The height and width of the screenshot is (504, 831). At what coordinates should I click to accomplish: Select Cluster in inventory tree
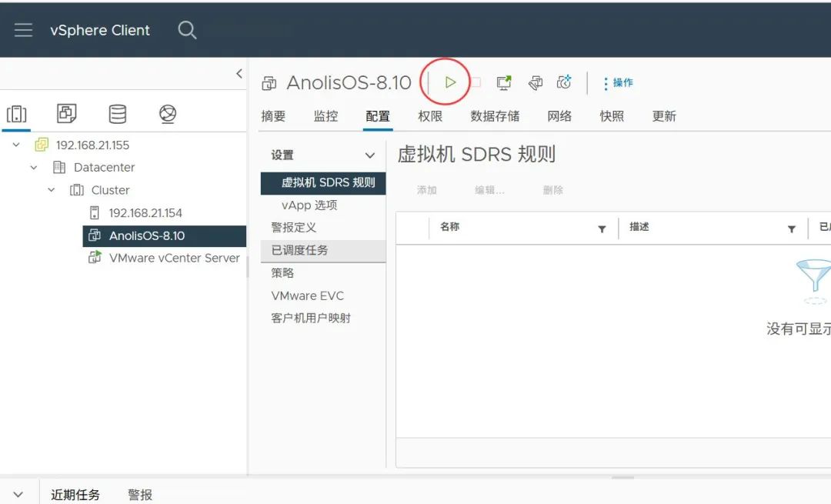[110, 190]
